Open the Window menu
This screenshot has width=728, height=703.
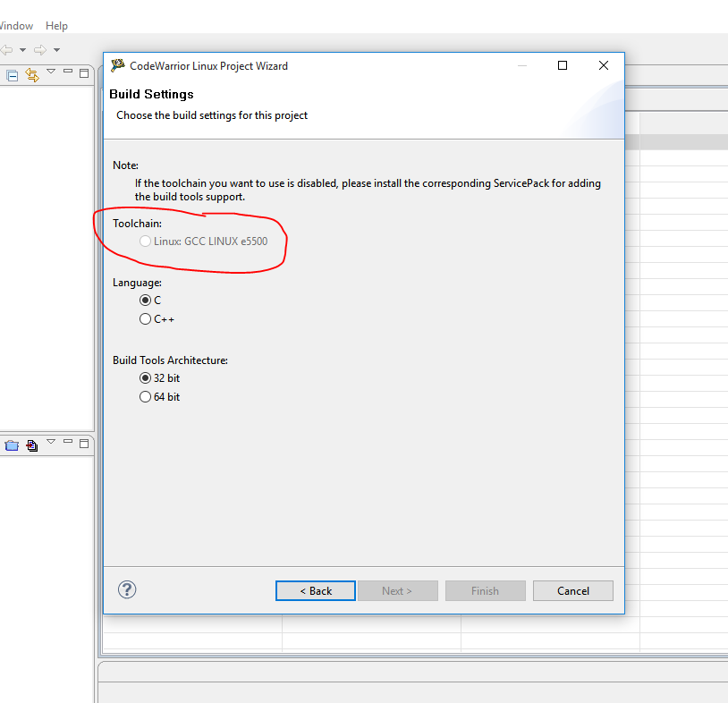click(x=16, y=26)
